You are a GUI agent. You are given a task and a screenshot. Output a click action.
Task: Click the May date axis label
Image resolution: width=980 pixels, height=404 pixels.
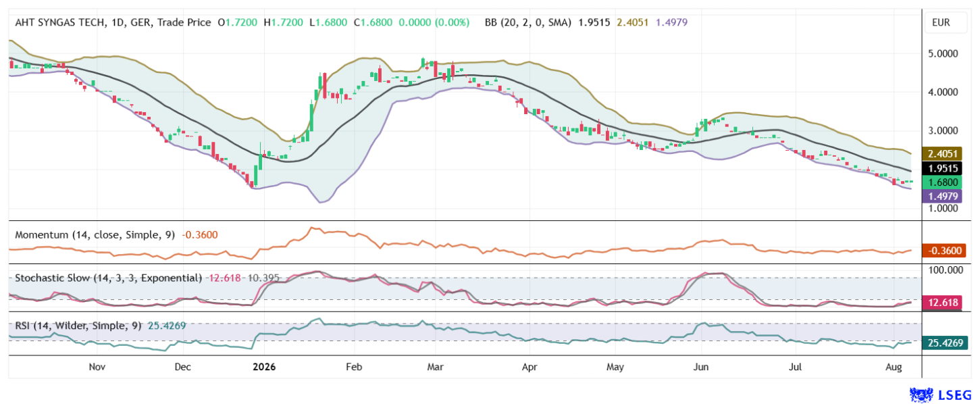[615, 368]
